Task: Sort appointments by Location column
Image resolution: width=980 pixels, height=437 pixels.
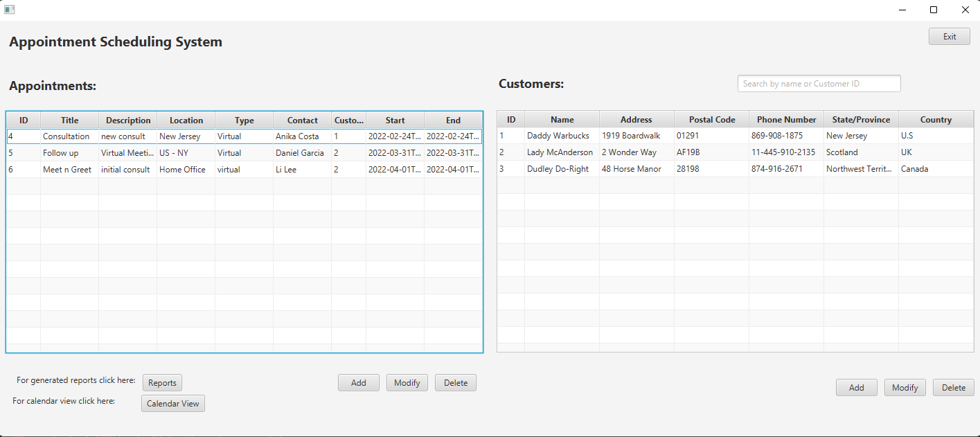Action: [186, 121]
